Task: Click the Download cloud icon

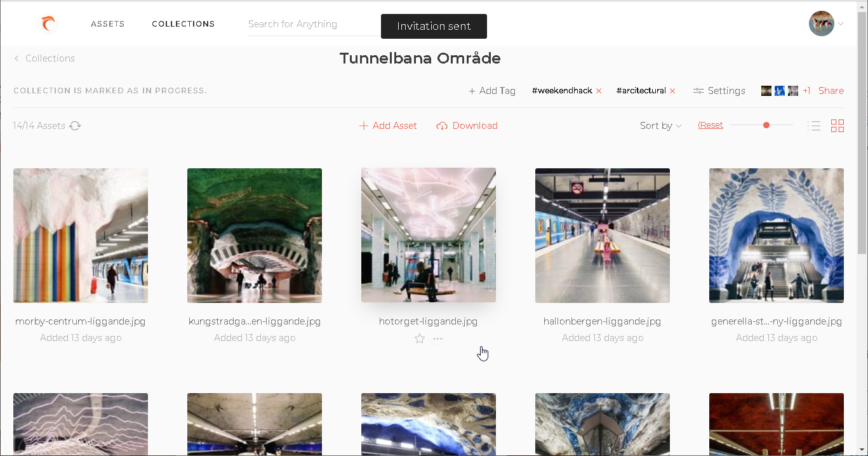Action: (442, 126)
